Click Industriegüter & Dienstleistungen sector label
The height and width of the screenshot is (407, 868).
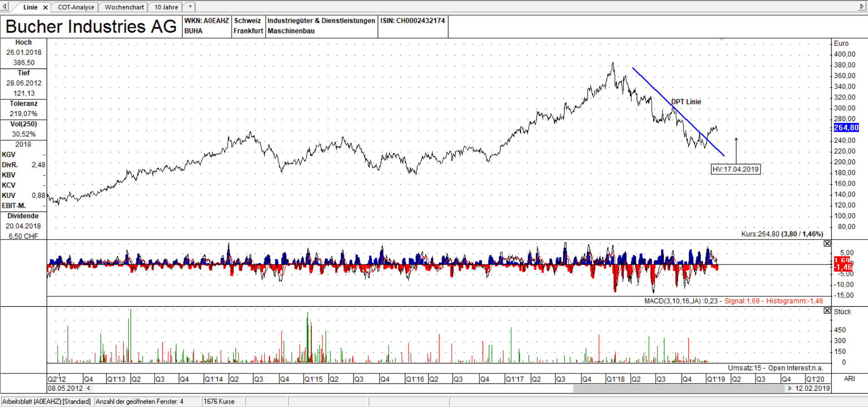pos(321,21)
